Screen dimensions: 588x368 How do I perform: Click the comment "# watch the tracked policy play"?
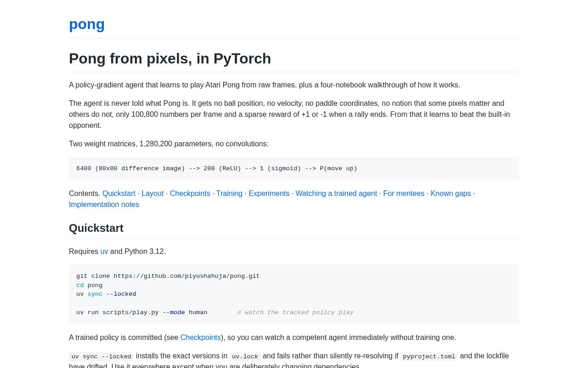pos(295,313)
